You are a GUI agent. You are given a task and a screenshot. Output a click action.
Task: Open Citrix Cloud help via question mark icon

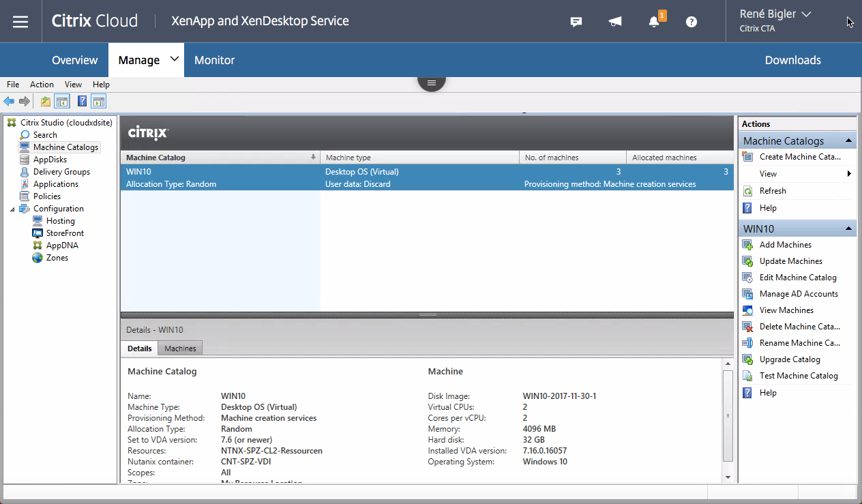pos(691,21)
